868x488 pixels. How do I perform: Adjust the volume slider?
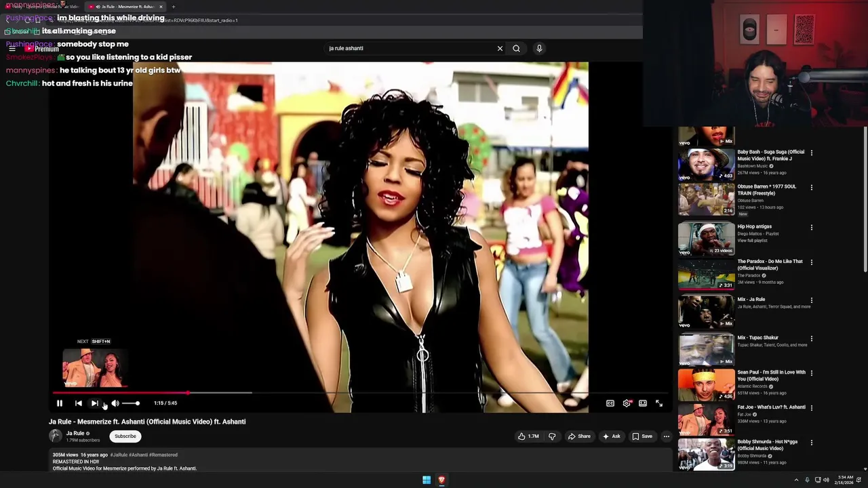tap(131, 403)
